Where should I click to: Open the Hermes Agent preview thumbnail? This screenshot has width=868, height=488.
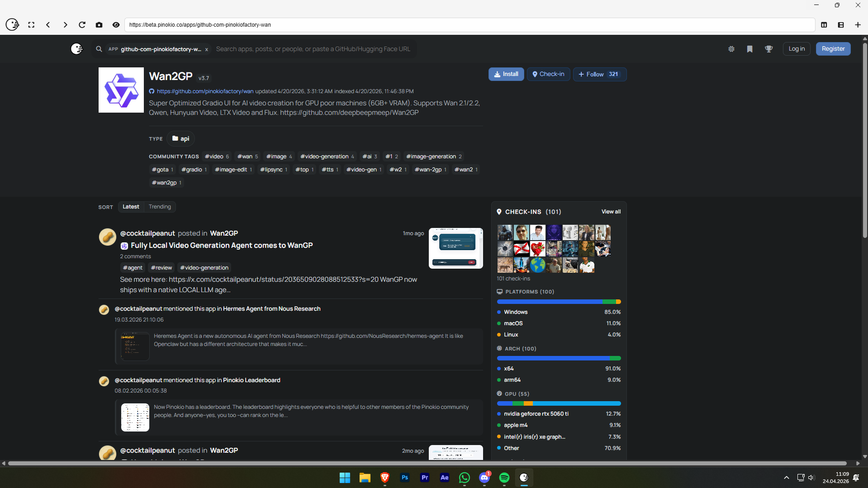pyautogui.click(x=135, y=346)
